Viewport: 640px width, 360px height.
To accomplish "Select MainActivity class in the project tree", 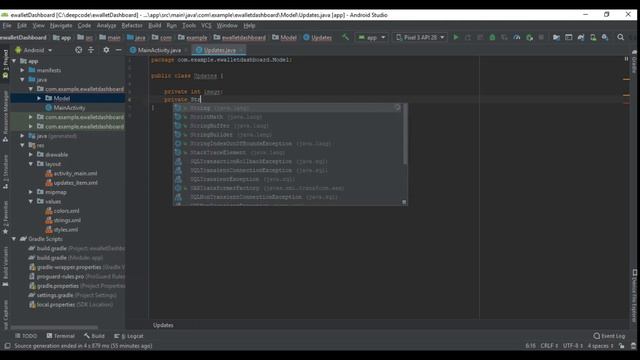I will 65,108.
